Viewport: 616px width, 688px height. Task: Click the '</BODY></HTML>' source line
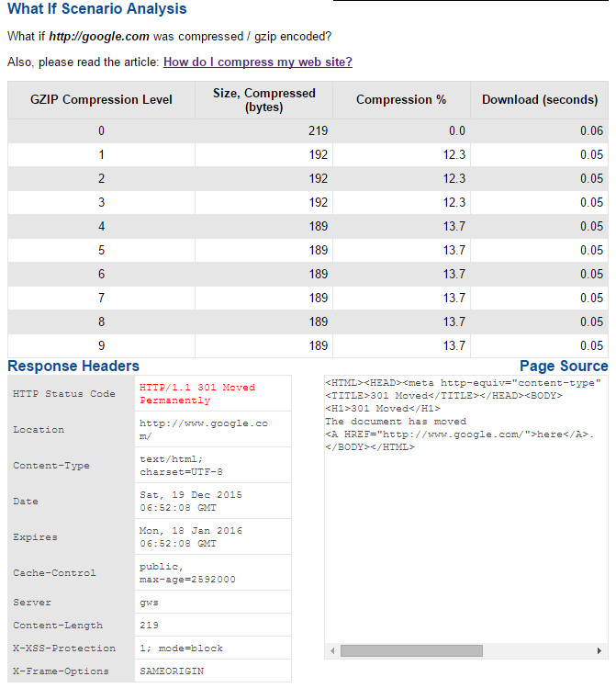coord(370,447)
